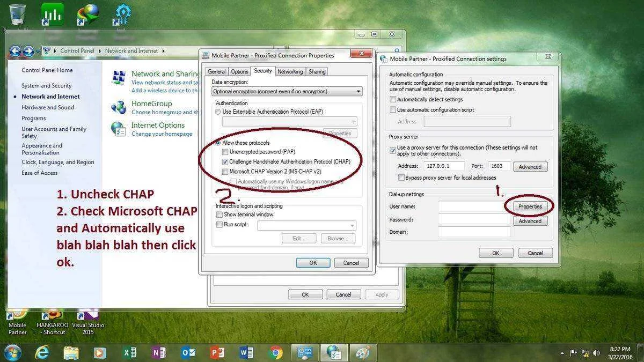This screenshot has width=644, height=362.
Task: Launch PowerPoint from the taskbar
Action: point(217,352)
